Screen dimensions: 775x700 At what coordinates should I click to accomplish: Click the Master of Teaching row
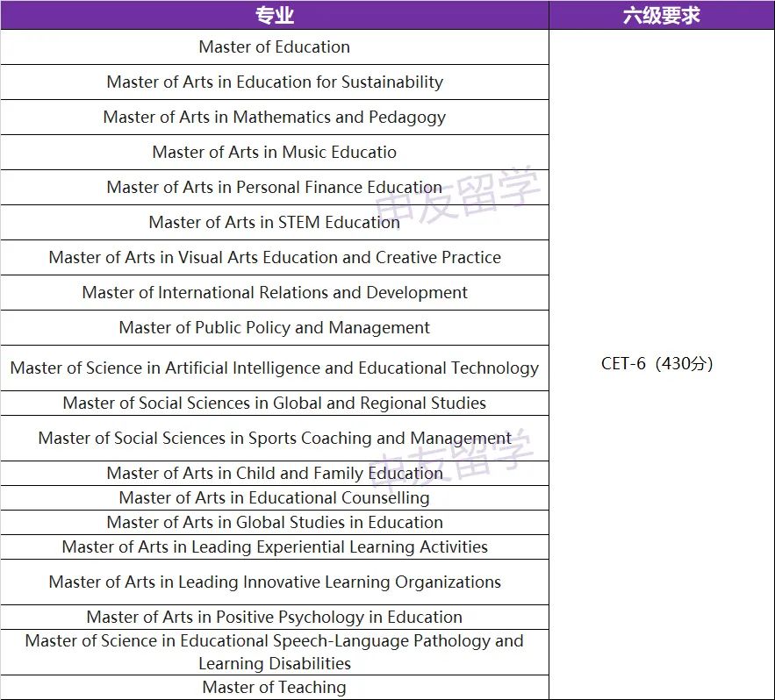pos(275,687)
